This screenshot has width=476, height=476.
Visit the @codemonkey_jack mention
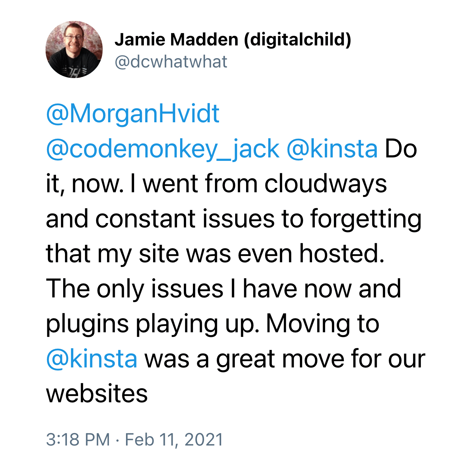pyautogui.click(x=163, y=149)
